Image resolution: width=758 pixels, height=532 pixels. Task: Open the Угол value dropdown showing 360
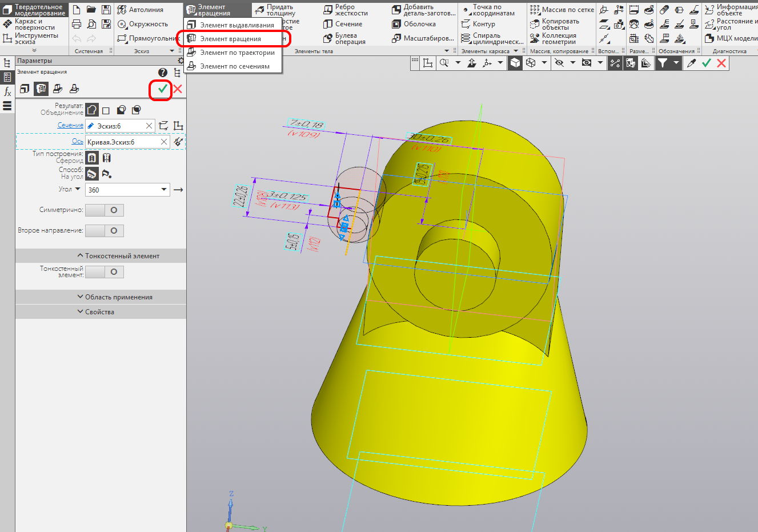[x=164, y=190]
